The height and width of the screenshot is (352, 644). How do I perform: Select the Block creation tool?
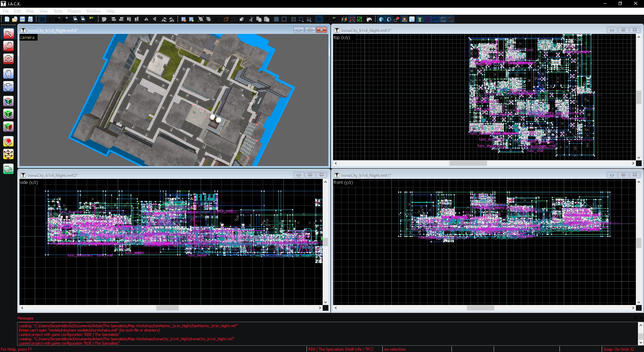pos(8,87)
